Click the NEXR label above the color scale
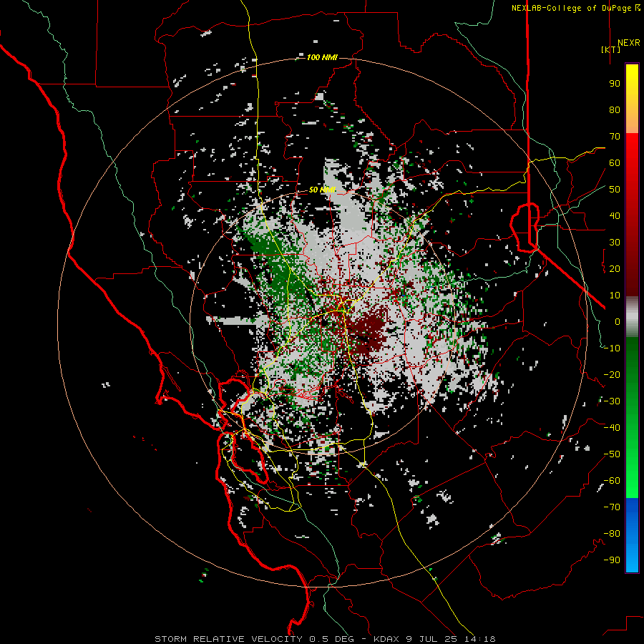Screen dimensions: 644x644 click(628, 43)
